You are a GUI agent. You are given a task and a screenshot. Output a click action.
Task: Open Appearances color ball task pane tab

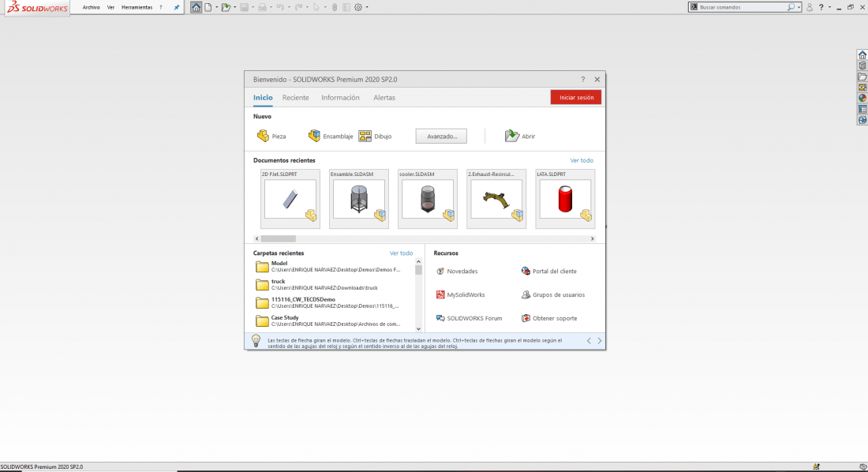click(862, 98)
